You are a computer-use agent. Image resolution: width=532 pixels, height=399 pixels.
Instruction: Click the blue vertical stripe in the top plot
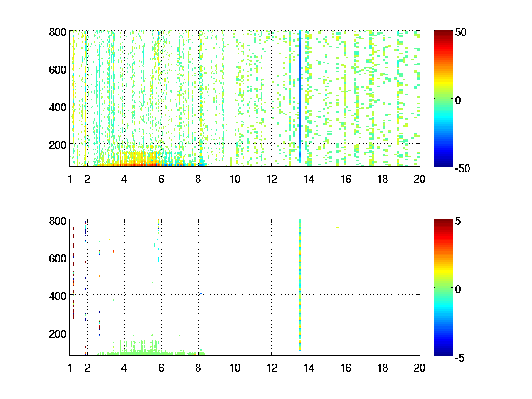[300, 96]
